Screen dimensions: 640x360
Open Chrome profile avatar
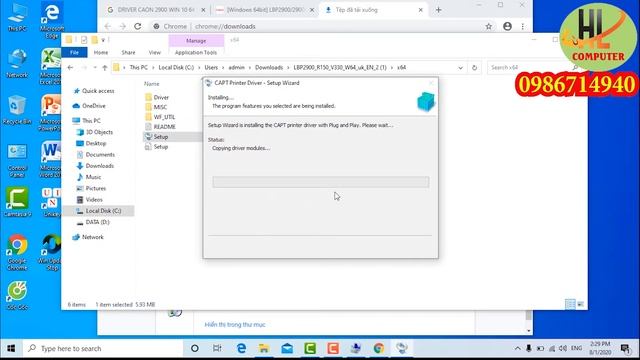(x=507, y=27)
